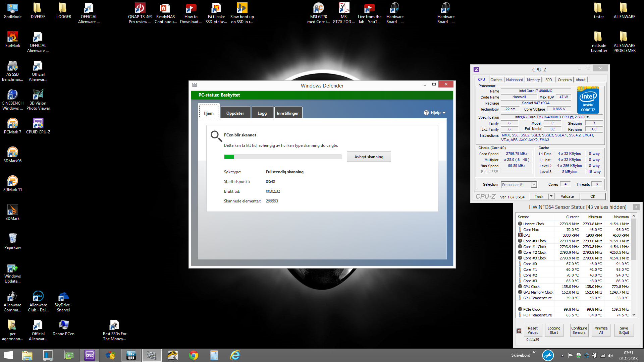Viewport: 644px width, 362px height.
Task: Open Papirkurv recycle bin
Action: pyautogui.click(x=13, y=241)
